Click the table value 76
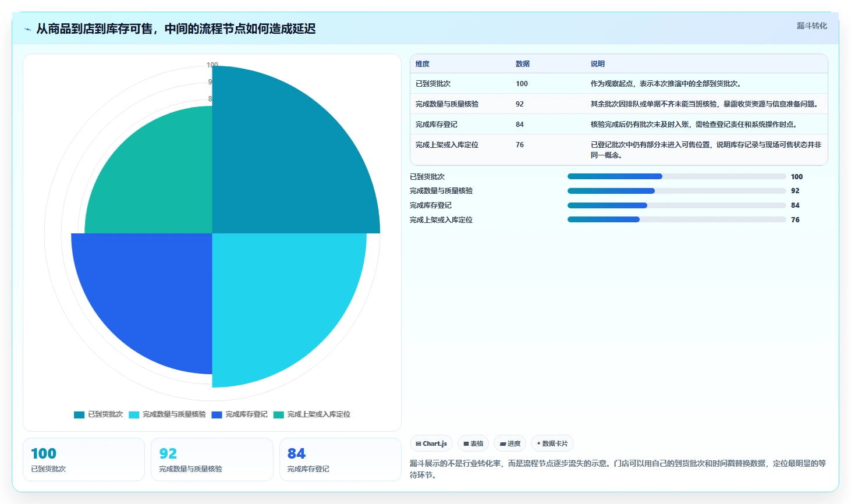The height and width of the screenshot is (504, 851). (x=520, y=145)
